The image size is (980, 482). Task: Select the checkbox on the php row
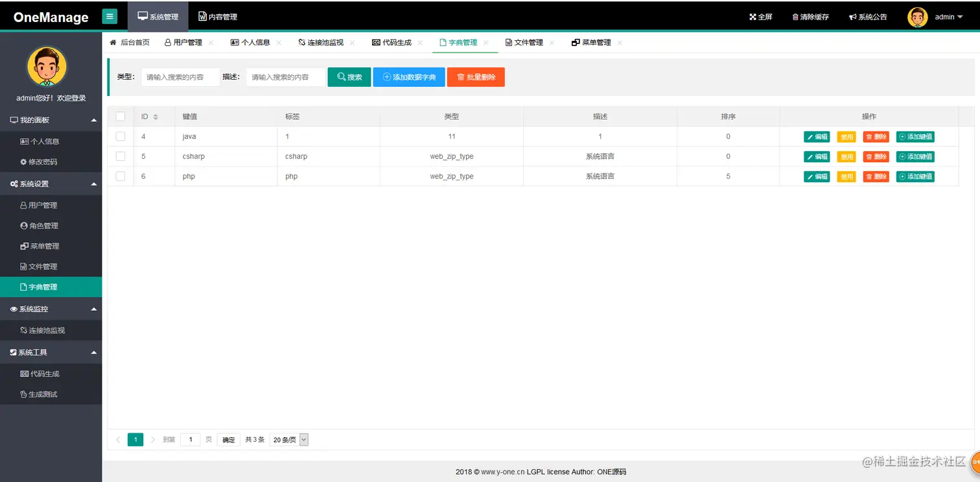click(120, 176)
